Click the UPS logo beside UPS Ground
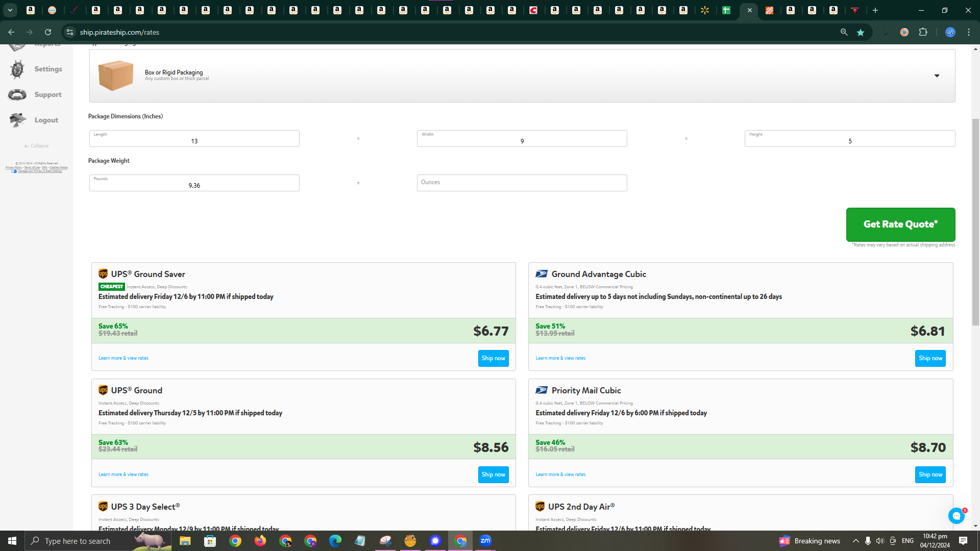 coord(103,390)
